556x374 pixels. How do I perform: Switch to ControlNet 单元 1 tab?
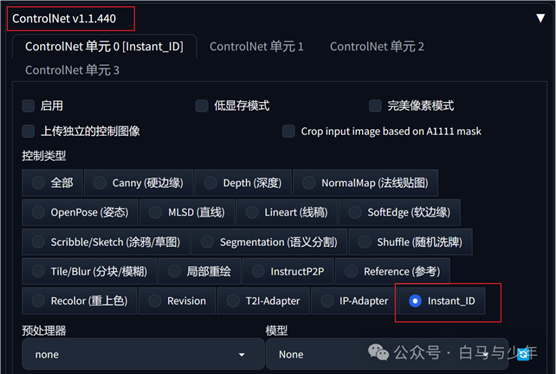click(x=256, y=46)
